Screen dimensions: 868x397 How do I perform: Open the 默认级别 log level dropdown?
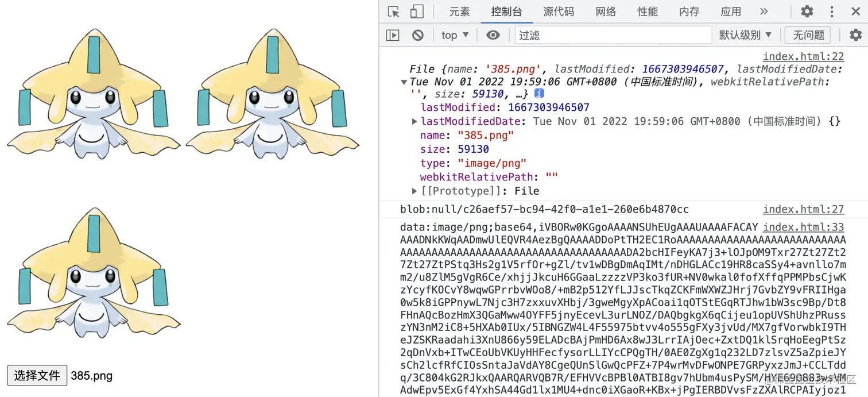(745, 35)
